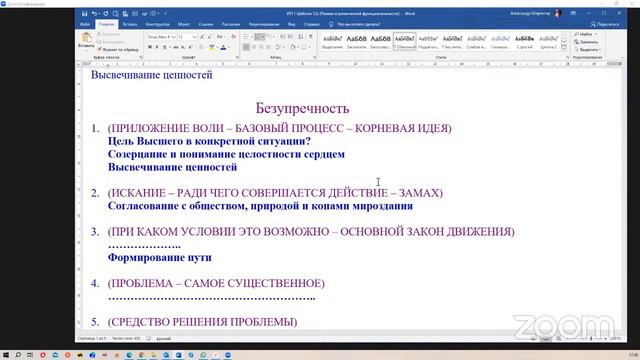
Task: Click the Paste (Вставить) clipboard icon
Action: (x=86, y=38)
